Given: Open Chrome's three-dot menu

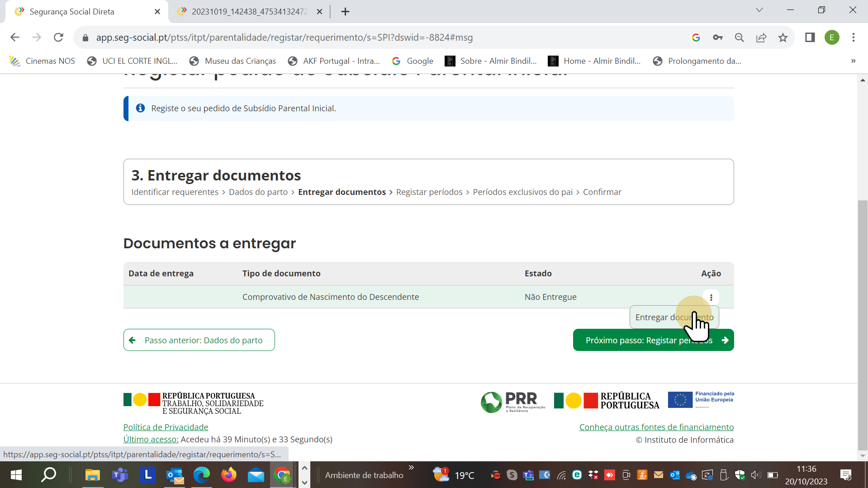Looking at the screenshot, I should [853, 38].
